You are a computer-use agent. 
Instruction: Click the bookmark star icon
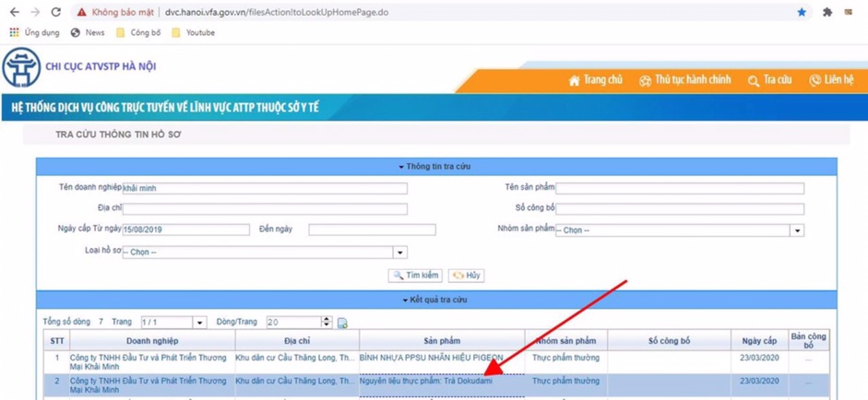tap(802, 13)
